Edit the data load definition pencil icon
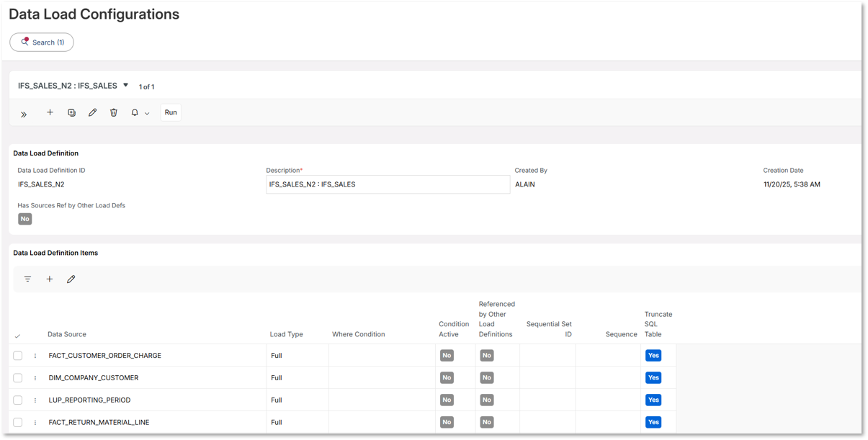 (92, 112)
